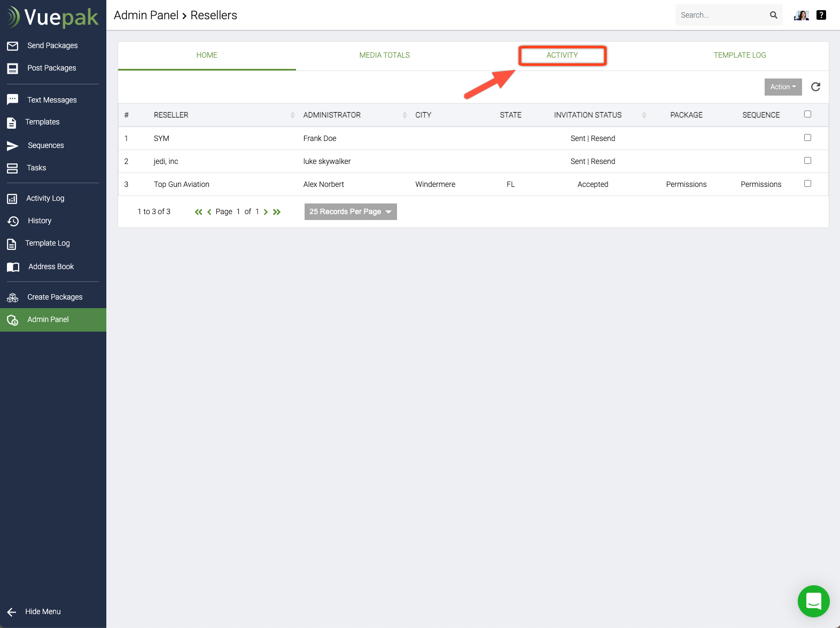Click the jedi, inc reseller name
This screenshot has width=840, height=628.
point(166,162)
